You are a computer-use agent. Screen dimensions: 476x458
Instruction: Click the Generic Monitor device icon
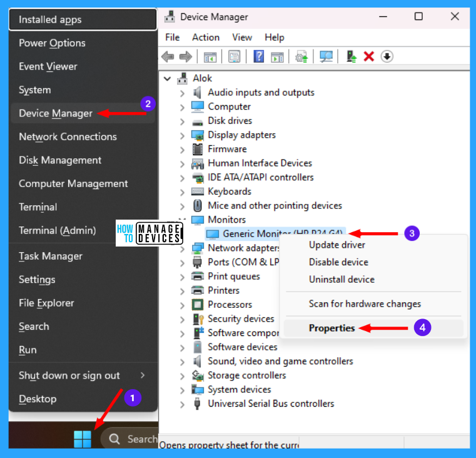coord(213,234)
